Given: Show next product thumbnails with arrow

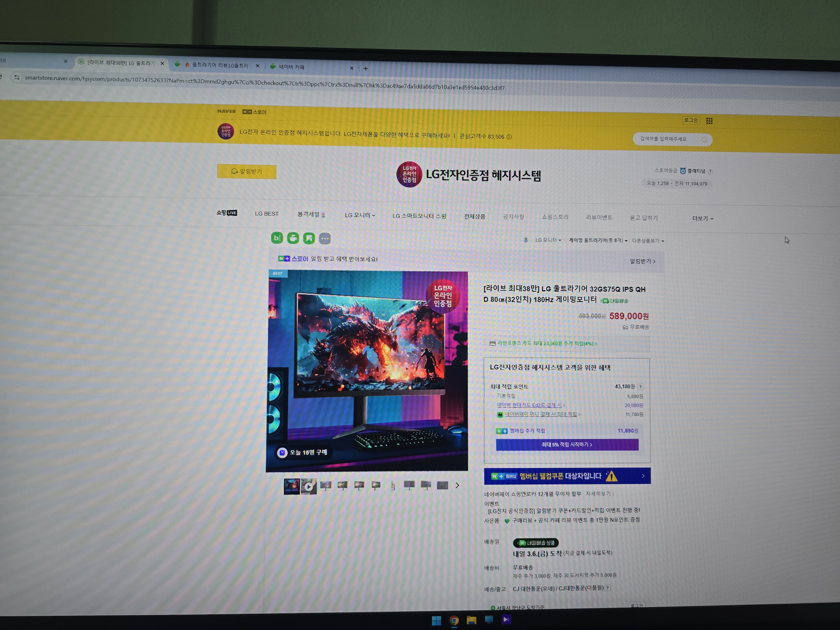Looking at the screenshot, I should click(x=457, y=485).
